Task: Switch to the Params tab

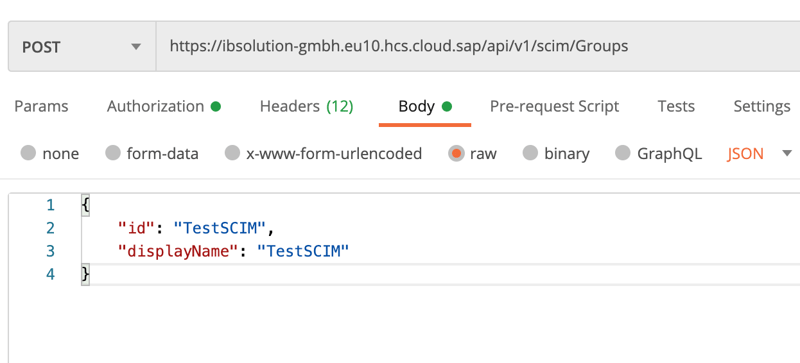Action: (41, 106)
